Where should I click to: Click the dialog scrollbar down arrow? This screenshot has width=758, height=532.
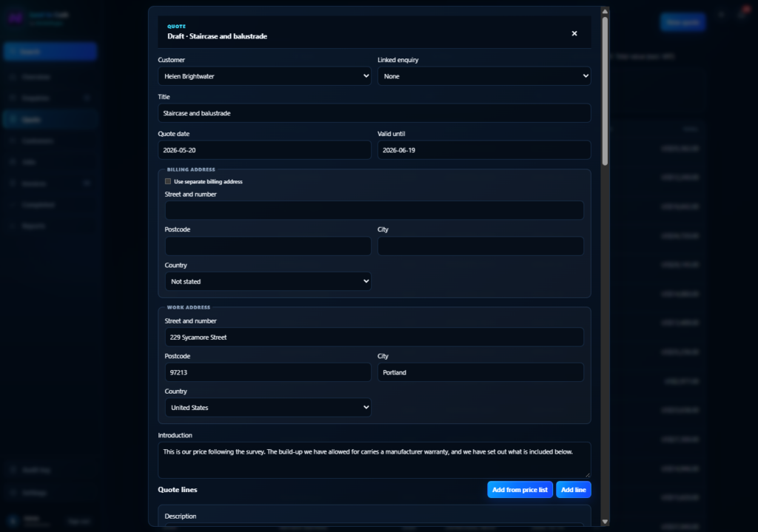pyautogui.click(x=605, y=522)
